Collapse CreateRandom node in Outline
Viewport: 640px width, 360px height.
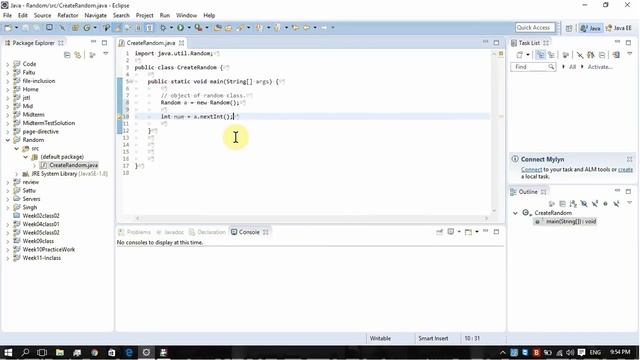pos(515,213)
